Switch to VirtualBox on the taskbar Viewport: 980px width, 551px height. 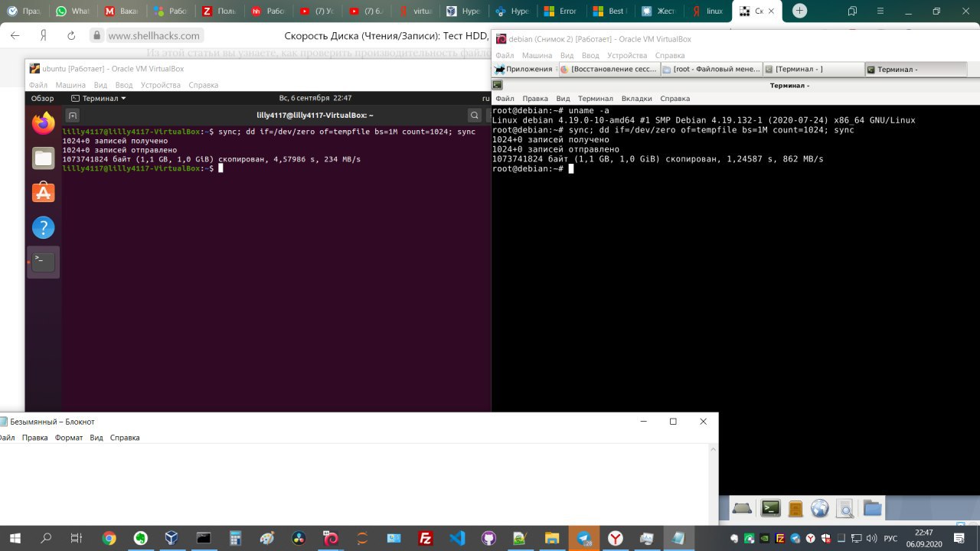click(x=171, y=538)
